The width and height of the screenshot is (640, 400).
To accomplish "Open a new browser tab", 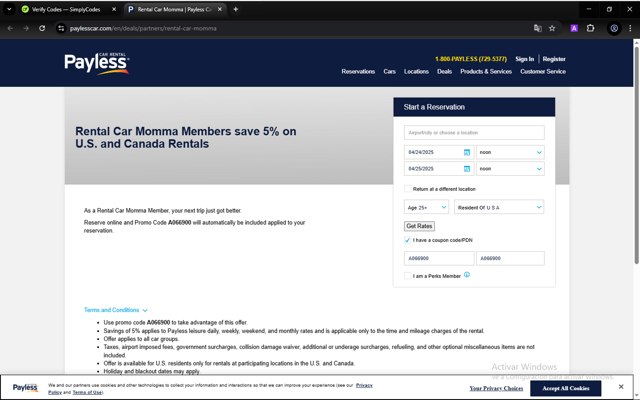I will click(x=236, y=9).
